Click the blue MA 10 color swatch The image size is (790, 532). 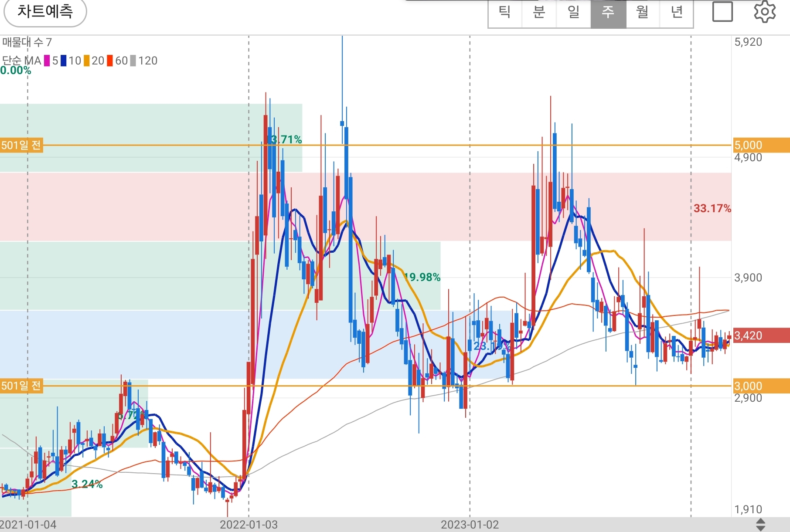point(64,61)
